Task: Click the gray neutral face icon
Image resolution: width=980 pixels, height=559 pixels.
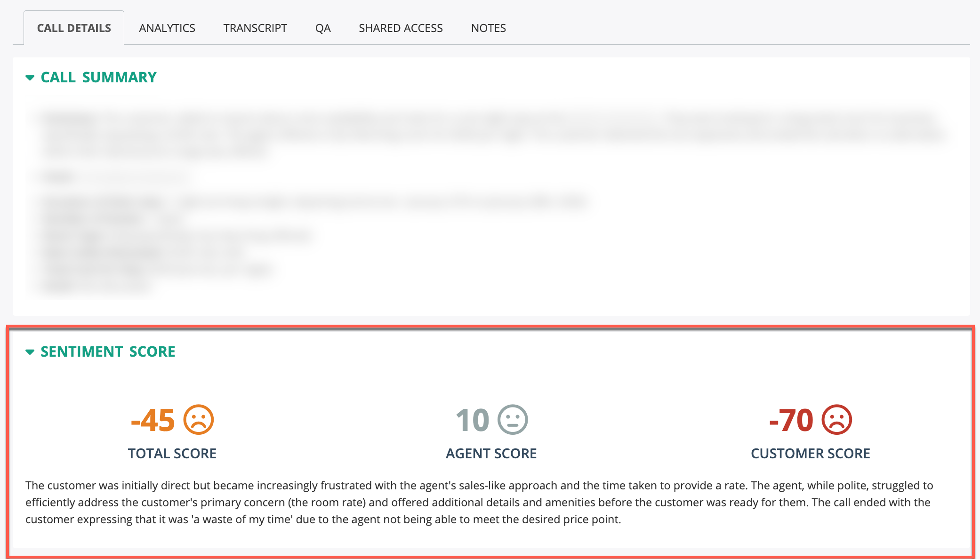Action: click(513, 420)
